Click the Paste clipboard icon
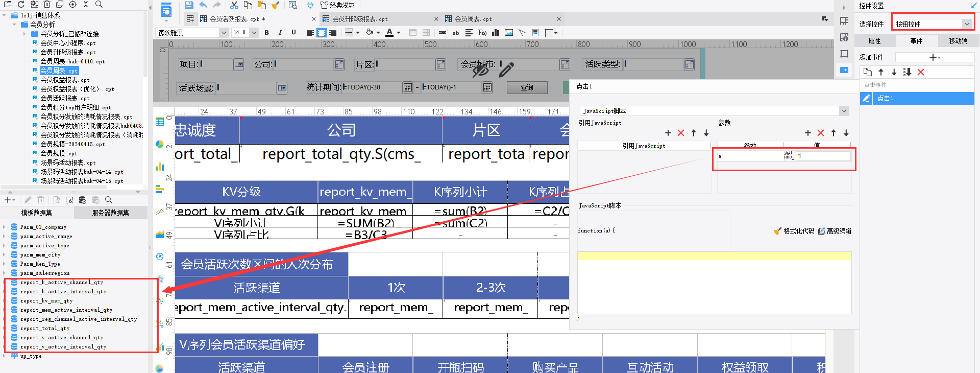The image size is (980, 373). tap(262, 5)
